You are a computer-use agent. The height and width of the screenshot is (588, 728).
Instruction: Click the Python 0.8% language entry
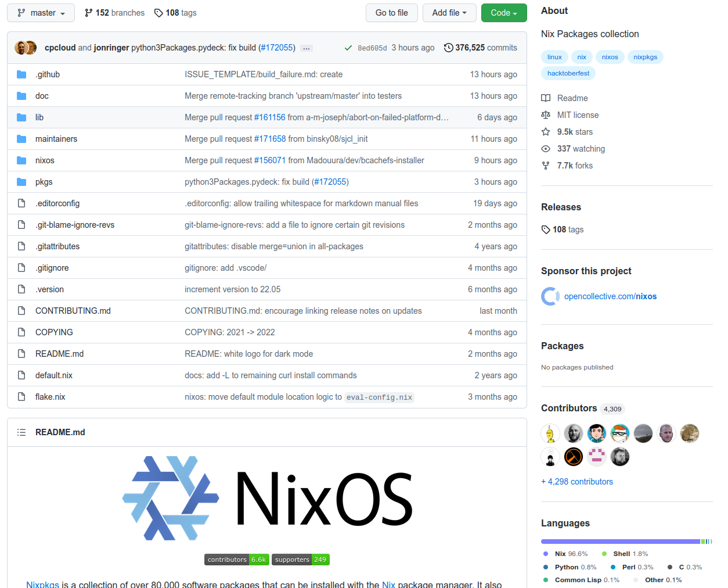coord(570,567)
